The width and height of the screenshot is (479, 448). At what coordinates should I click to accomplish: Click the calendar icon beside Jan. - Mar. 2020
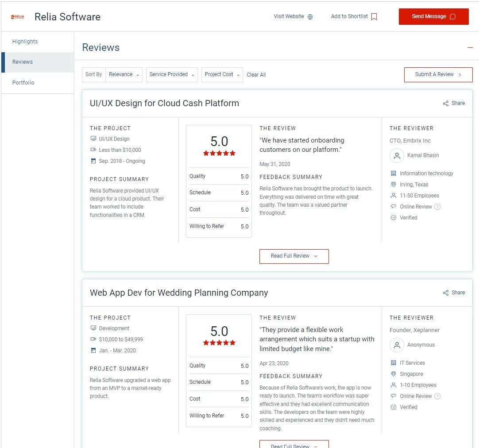[x=93, y=350]
